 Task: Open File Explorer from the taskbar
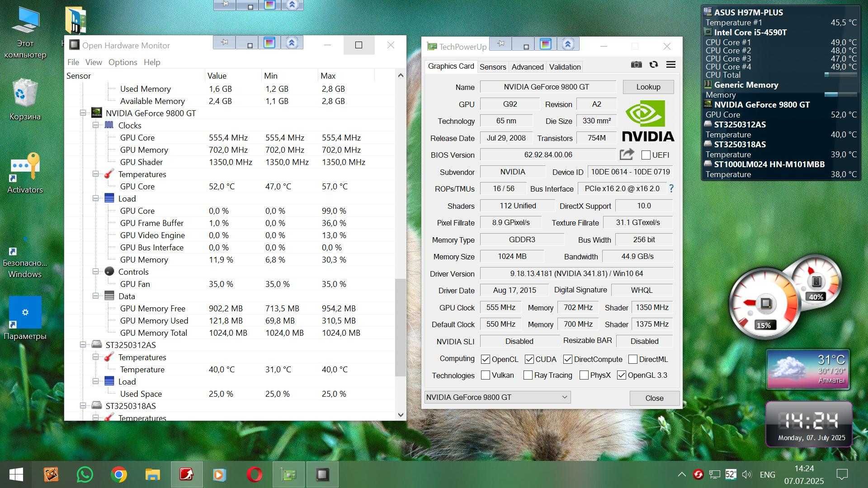(153, 474)
